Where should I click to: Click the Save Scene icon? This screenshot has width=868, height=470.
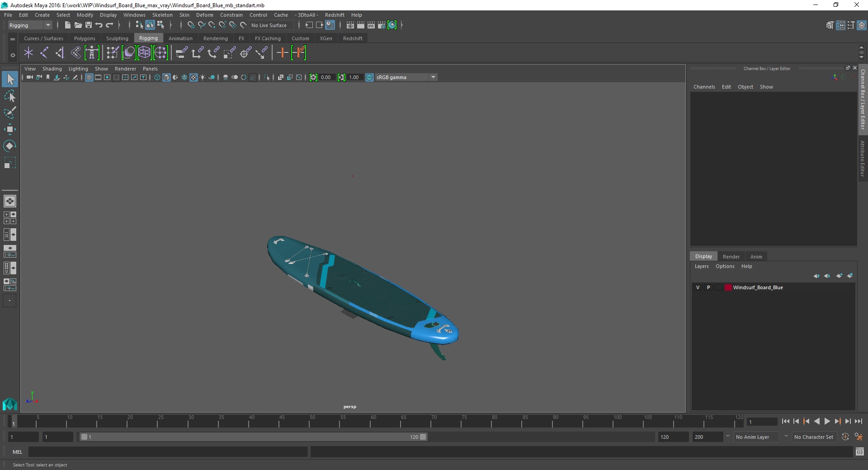(x=89, y=25)
